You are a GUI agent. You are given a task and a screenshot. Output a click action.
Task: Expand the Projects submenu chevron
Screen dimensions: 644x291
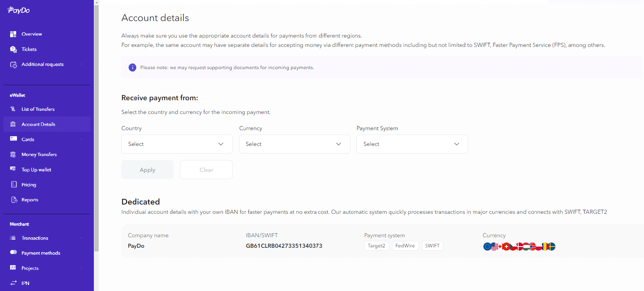click(81, 268)
